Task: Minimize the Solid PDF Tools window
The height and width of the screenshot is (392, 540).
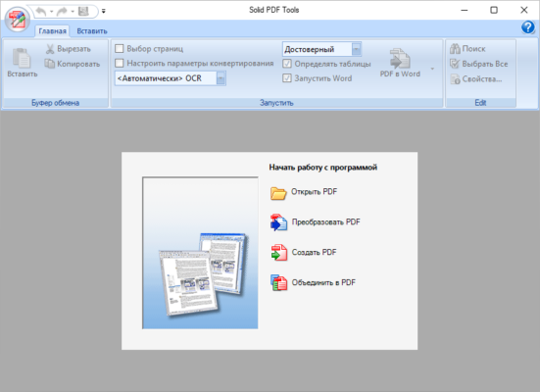Action: pyautogui.click(x=464, y=10)
